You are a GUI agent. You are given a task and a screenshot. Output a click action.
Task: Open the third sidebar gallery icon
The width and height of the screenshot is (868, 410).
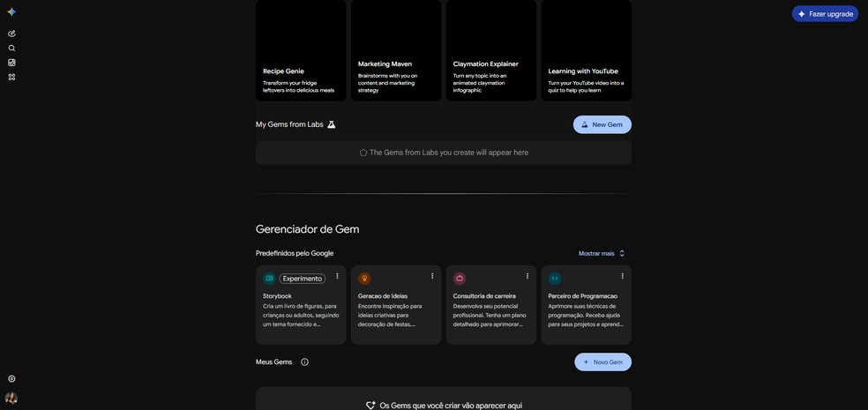(11, 63)
